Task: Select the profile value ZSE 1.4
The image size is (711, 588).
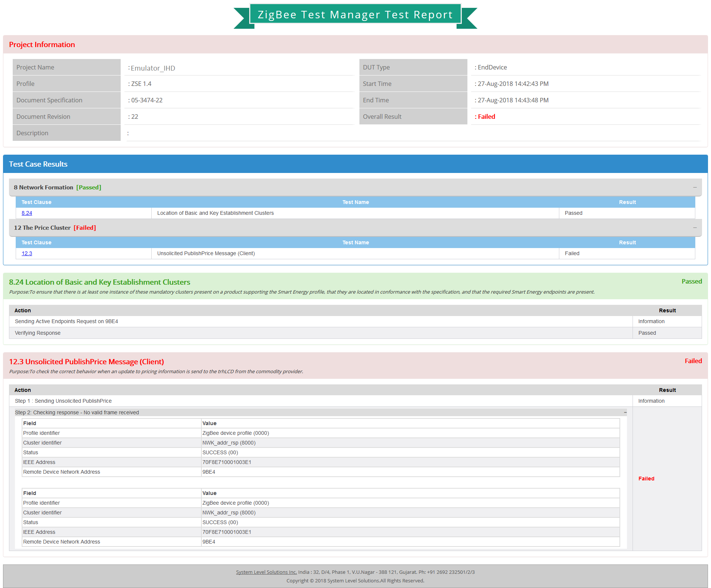Action: point(141,84)
